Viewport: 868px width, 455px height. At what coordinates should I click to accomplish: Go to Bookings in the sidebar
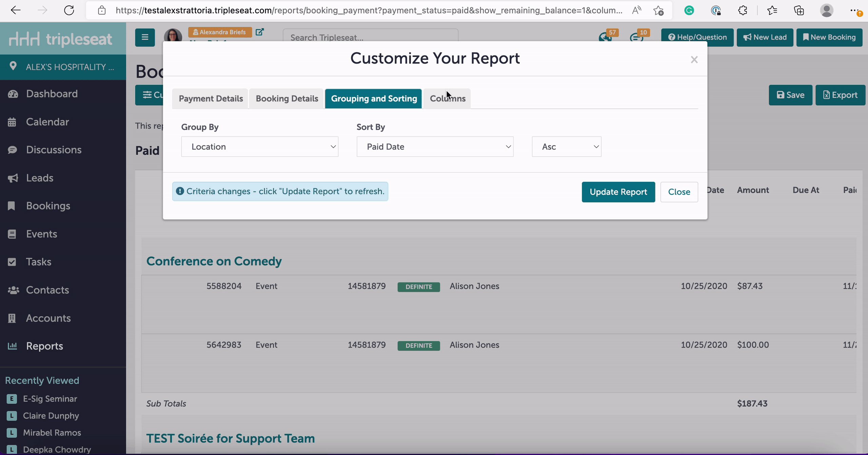(48, 206)
